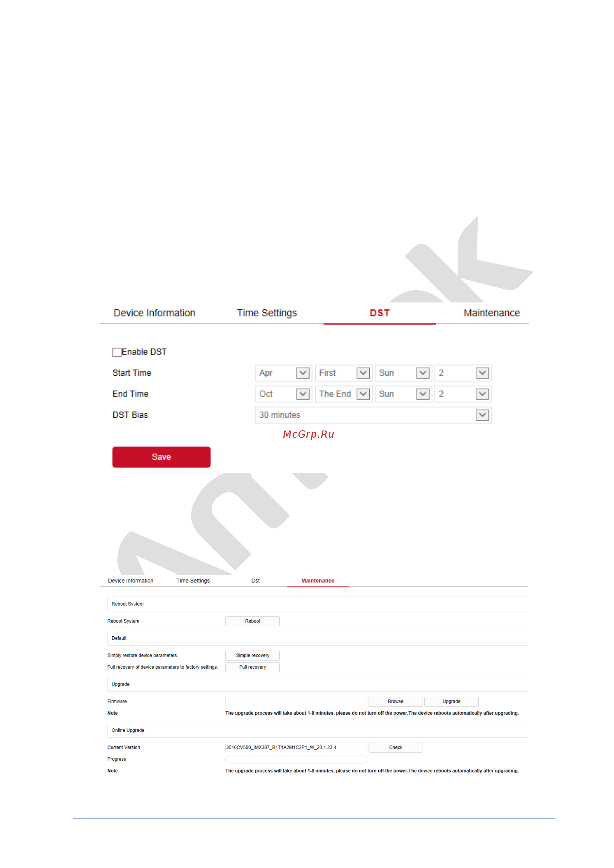Click the Current Version label
The image size is (614, 868).
pos(124,748)
